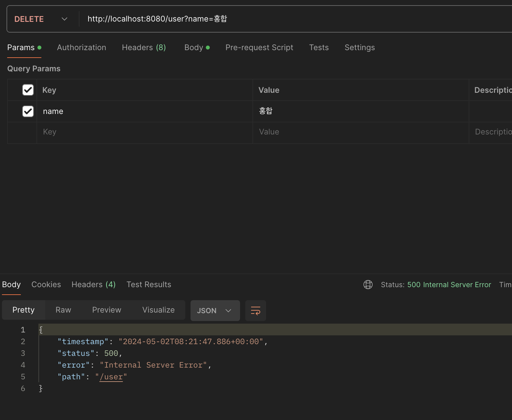Click the timestamp value in response
Image resolution: width=512 pixels, height=420 pixels.
(191, 342)
